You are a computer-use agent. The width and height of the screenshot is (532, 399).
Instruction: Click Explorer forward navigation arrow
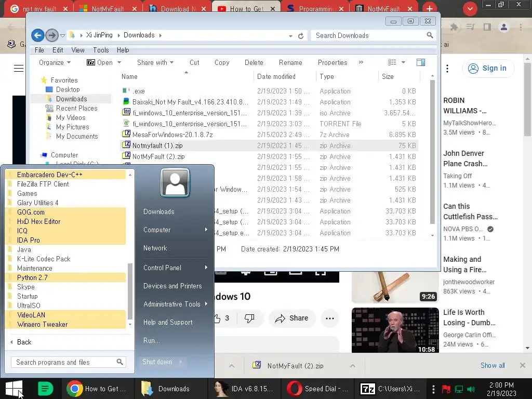tap(51, 35)
